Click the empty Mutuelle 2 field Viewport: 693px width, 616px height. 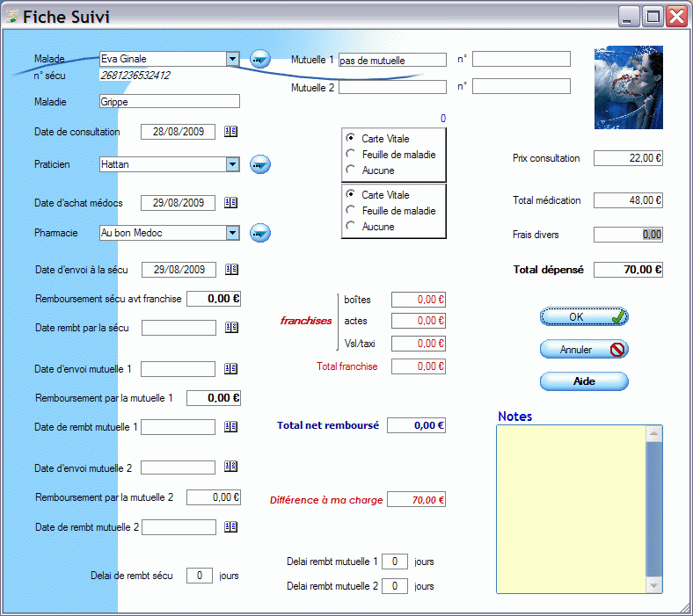click(392, 87)
